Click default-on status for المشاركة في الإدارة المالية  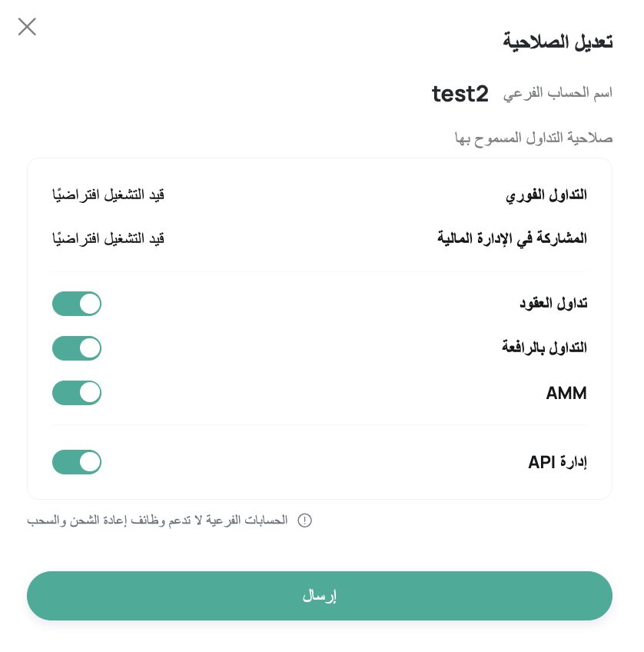point(108,238)
